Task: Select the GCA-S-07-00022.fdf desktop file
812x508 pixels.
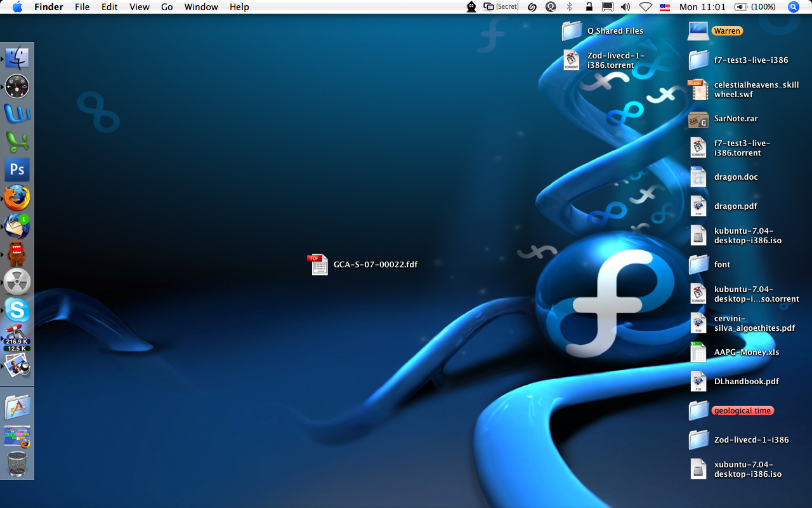Action: pos(363,265)
